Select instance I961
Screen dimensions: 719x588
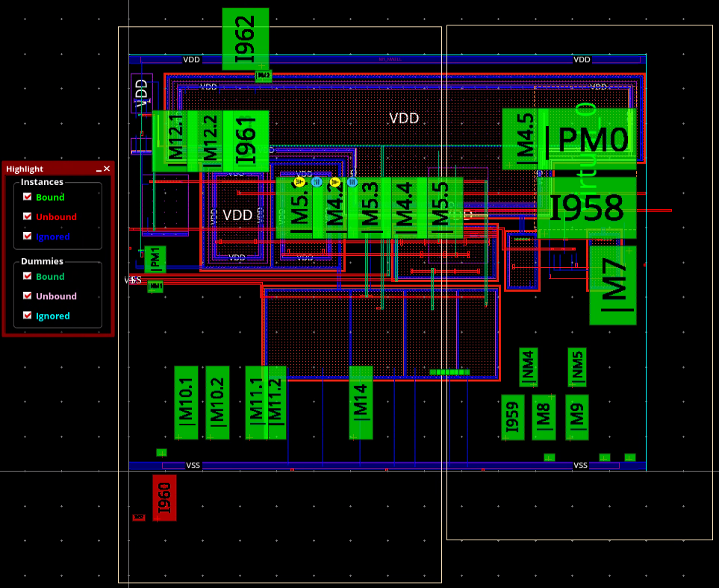(x=246, y=141)
